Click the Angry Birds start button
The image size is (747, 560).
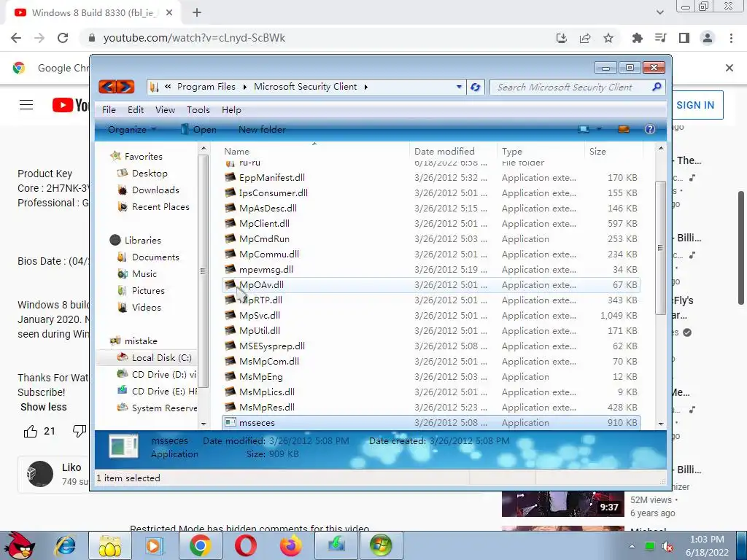point(18,545)
